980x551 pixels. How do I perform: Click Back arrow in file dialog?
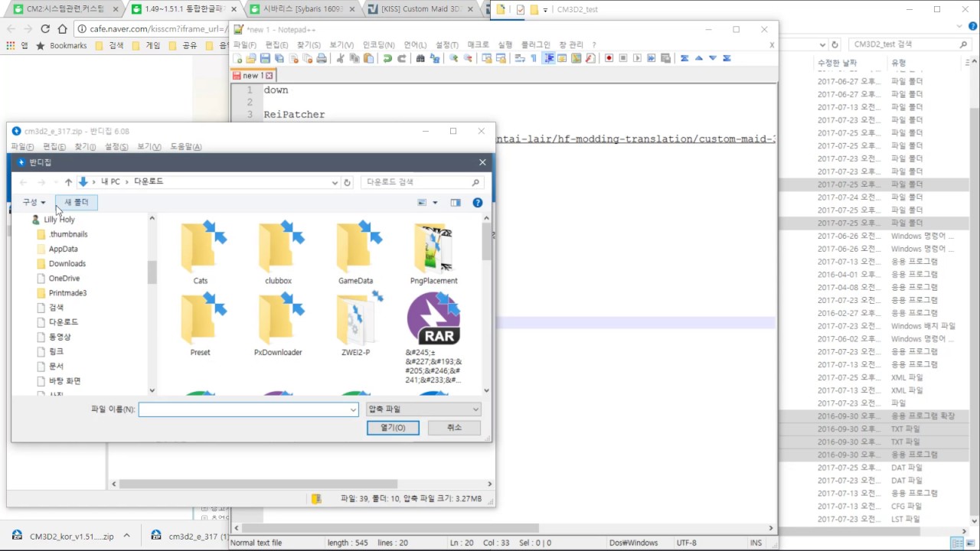point(23,182)
